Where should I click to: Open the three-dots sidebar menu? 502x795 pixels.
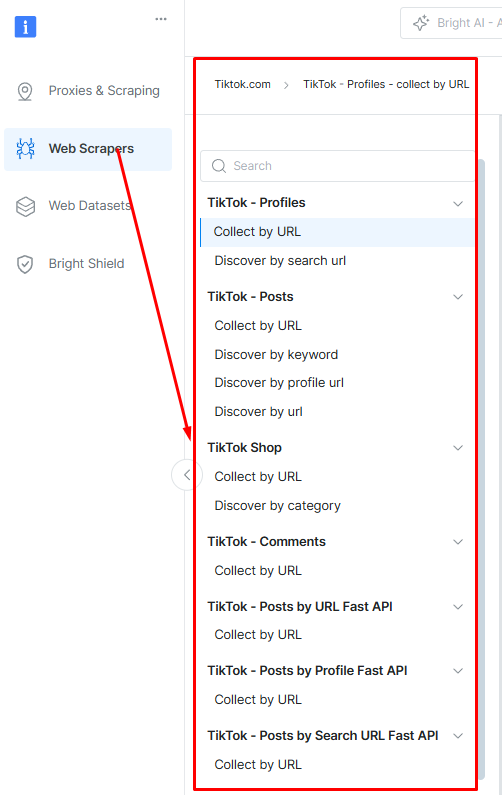point(161,19)
